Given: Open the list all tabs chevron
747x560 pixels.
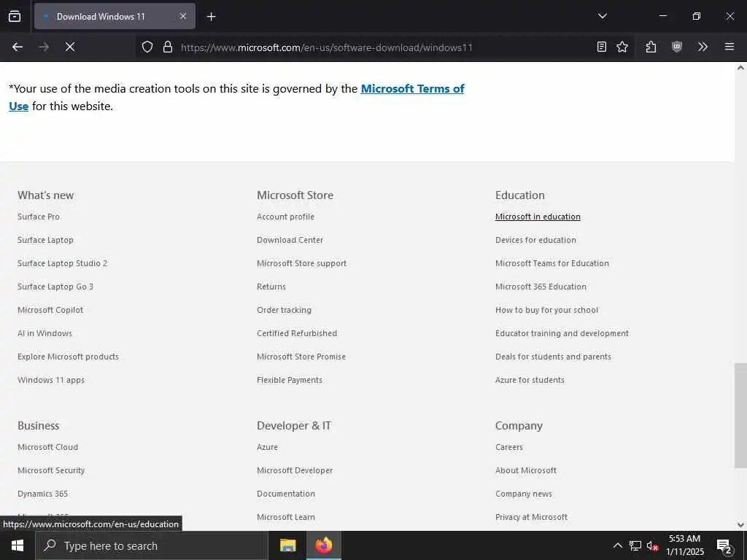Looking at the screenshot, I should [x=602, y=16].
